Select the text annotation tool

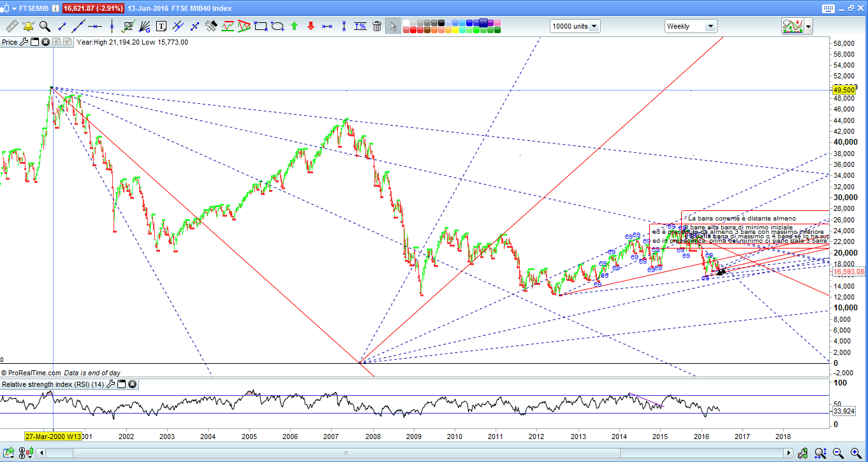point(161,26)
